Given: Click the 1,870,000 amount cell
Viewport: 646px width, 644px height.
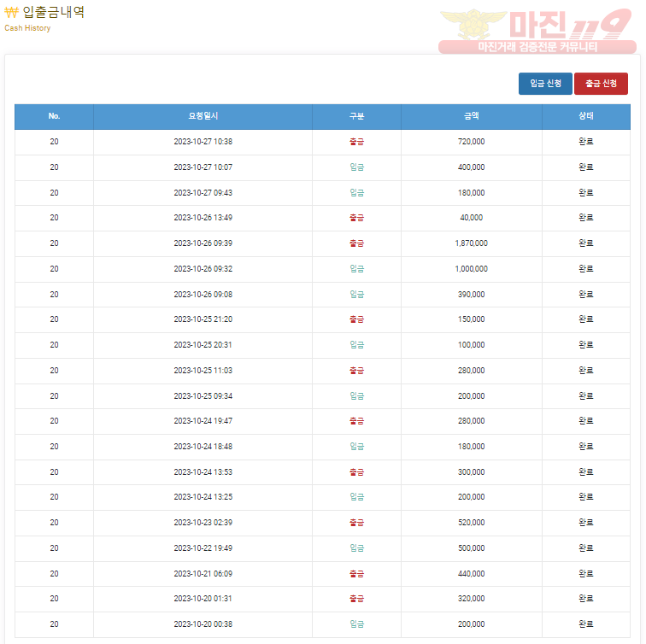Looking at the screenshot, I should [471, 243].
